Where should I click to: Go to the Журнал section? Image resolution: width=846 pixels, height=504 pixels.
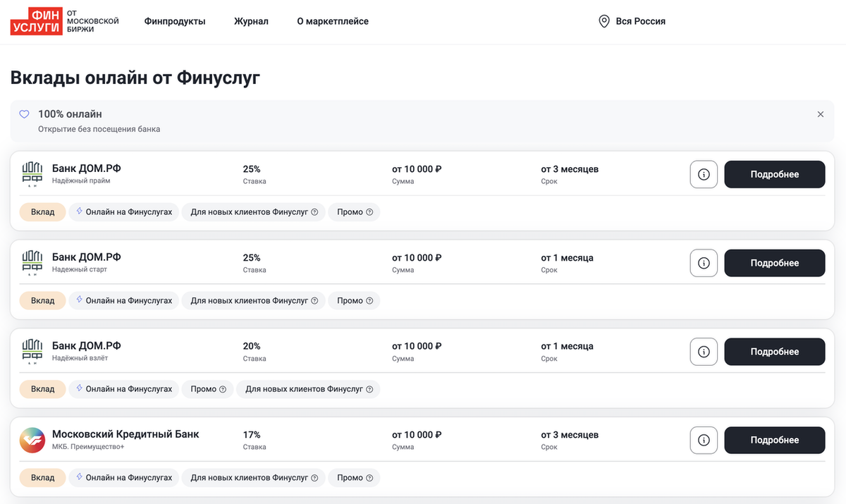pyautogui.click(x=251, y=22)
